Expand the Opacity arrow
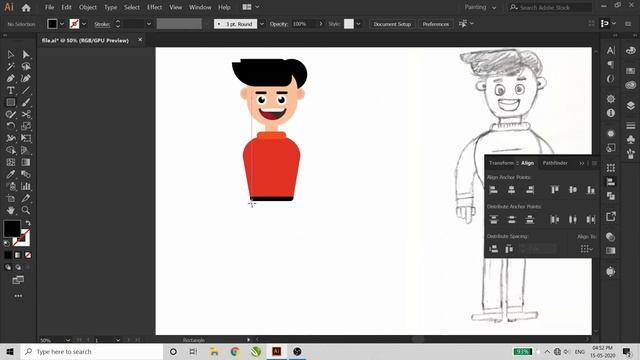The width and height of the screenshot is (640, 360). point(321,24)
